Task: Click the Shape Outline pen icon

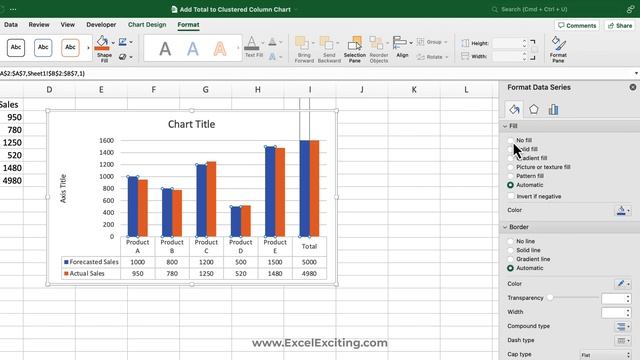Action: 122,42
